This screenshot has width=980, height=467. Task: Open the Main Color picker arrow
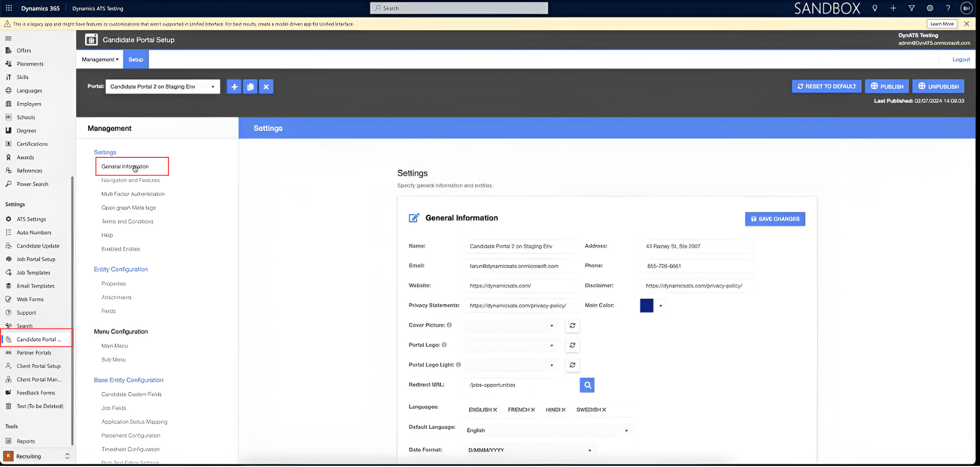point(660,306)
